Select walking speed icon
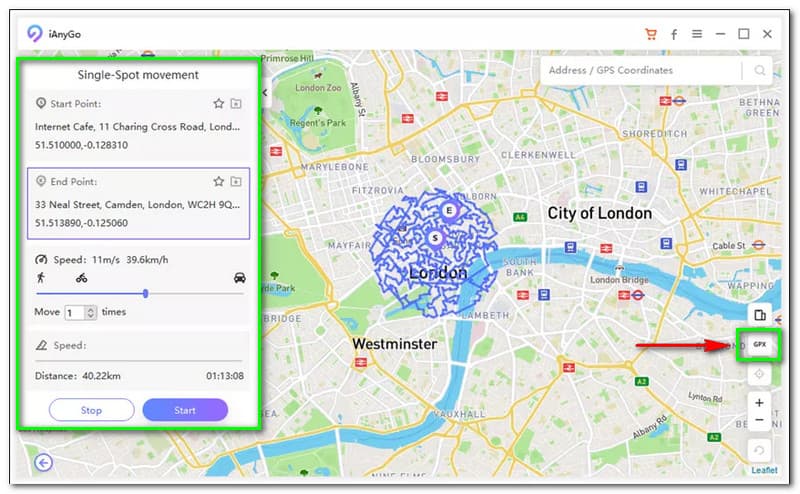 (41, 278)
